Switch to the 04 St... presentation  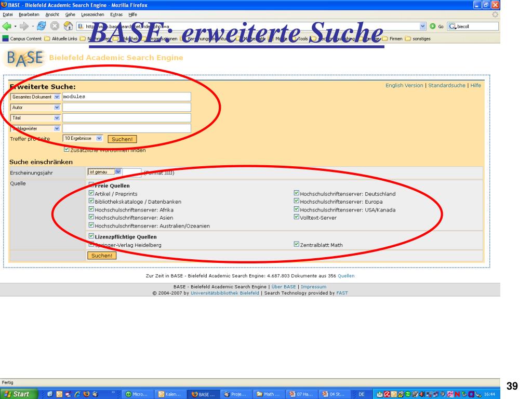pos(334,394)
